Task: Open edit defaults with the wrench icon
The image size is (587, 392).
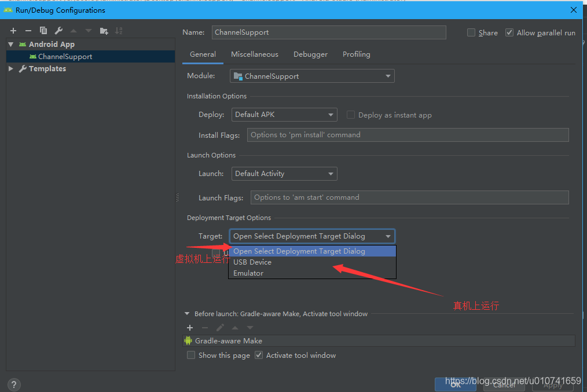Action: (x=58, y=30)
